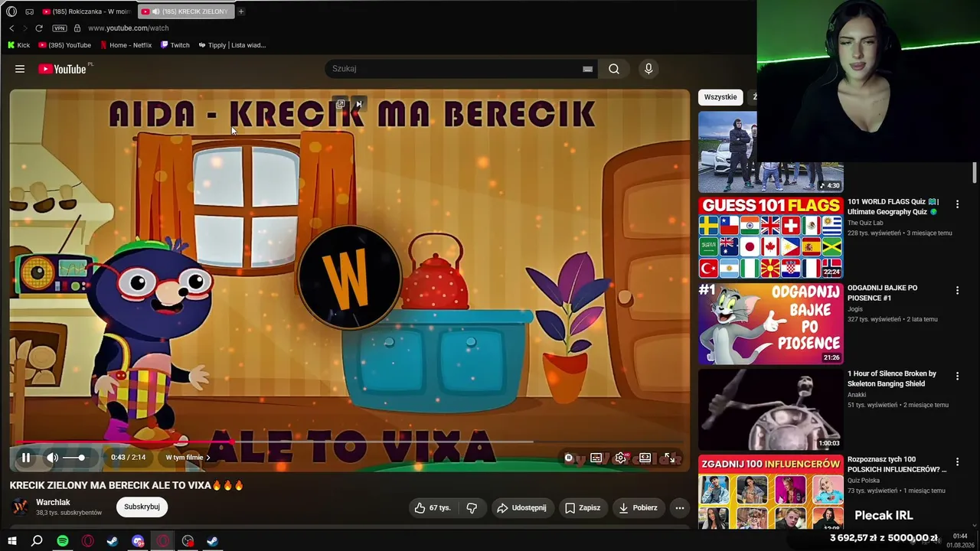Open options for 101 WORLD FLAGS Quiz
The image size is (980, 551).
(957, 204)
